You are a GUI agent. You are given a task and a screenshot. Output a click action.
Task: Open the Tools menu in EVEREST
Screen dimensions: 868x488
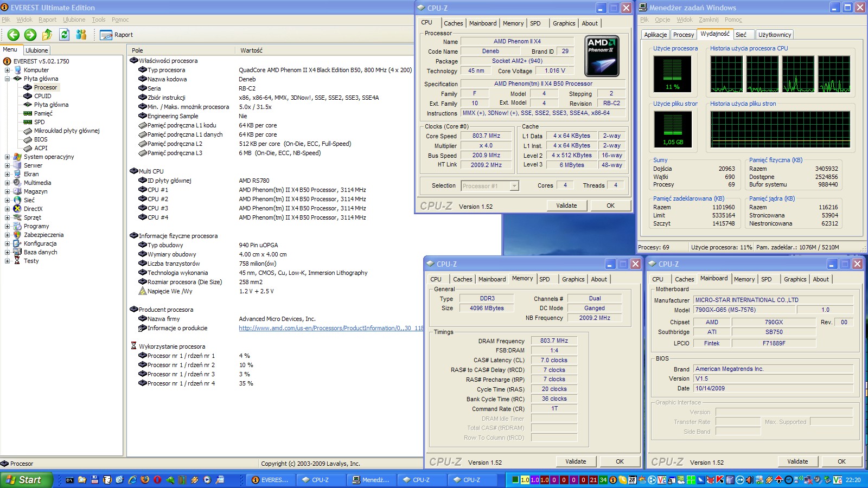(99, 20)
